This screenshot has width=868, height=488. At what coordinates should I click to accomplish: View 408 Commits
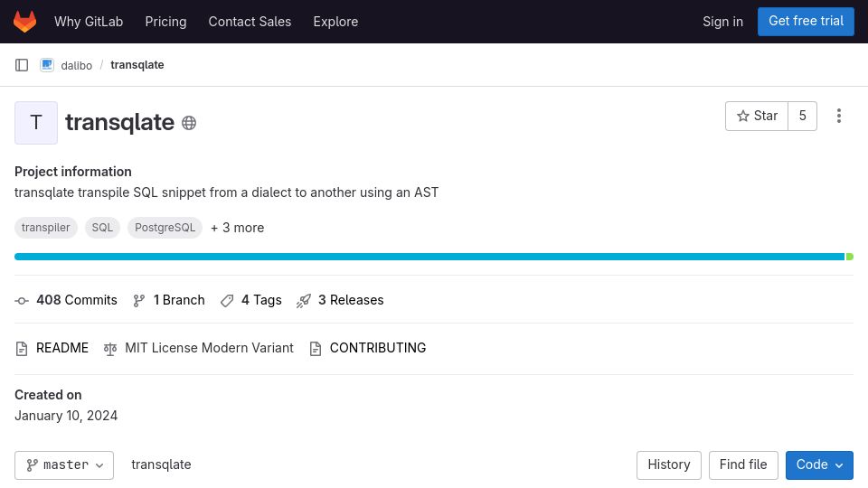pos(77,300)
